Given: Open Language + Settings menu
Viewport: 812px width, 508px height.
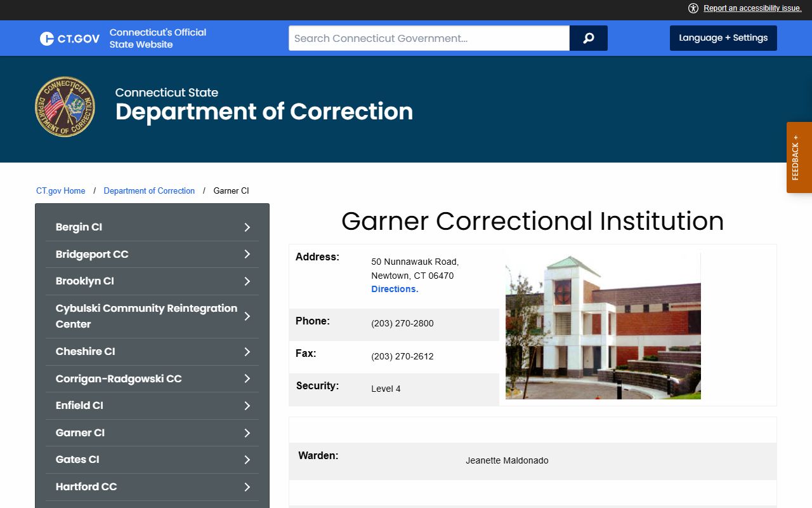Looking at the screenshot, I should (723, 38).
